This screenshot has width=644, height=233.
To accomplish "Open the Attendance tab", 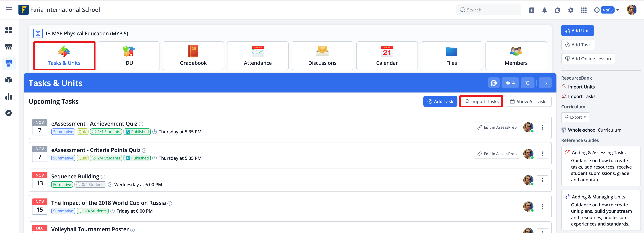I will coord(258,56).
